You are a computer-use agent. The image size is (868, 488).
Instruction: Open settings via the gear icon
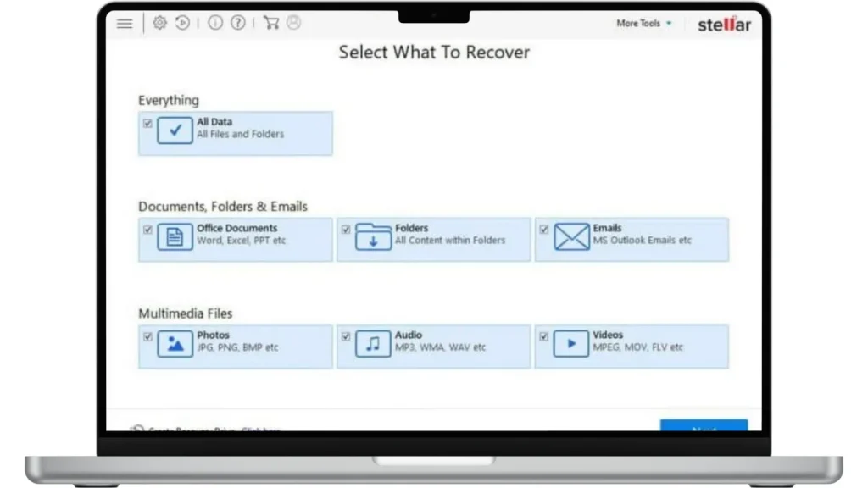[x=159, y=24]
